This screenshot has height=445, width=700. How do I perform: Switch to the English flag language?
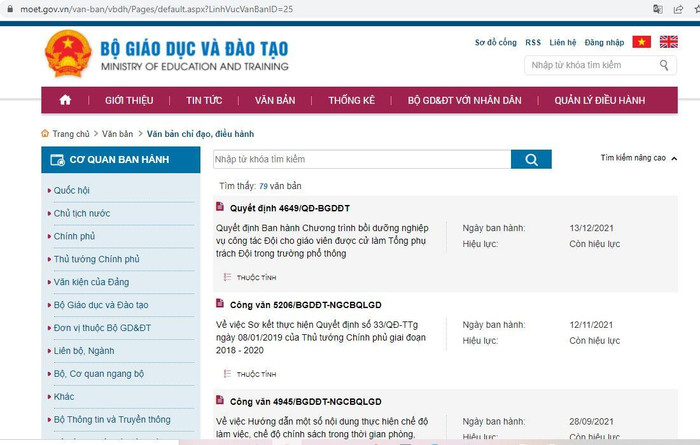[x=668, y=42]
